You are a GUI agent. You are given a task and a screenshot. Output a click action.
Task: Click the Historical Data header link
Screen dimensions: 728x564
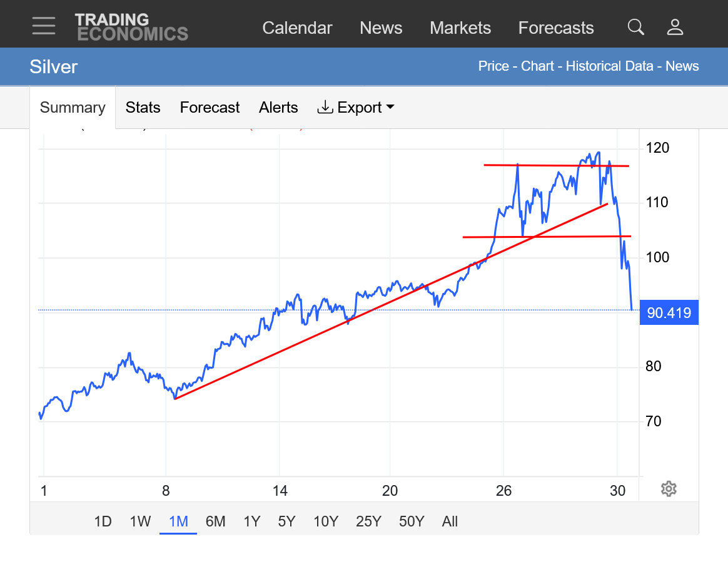click(x=609, y=66)
